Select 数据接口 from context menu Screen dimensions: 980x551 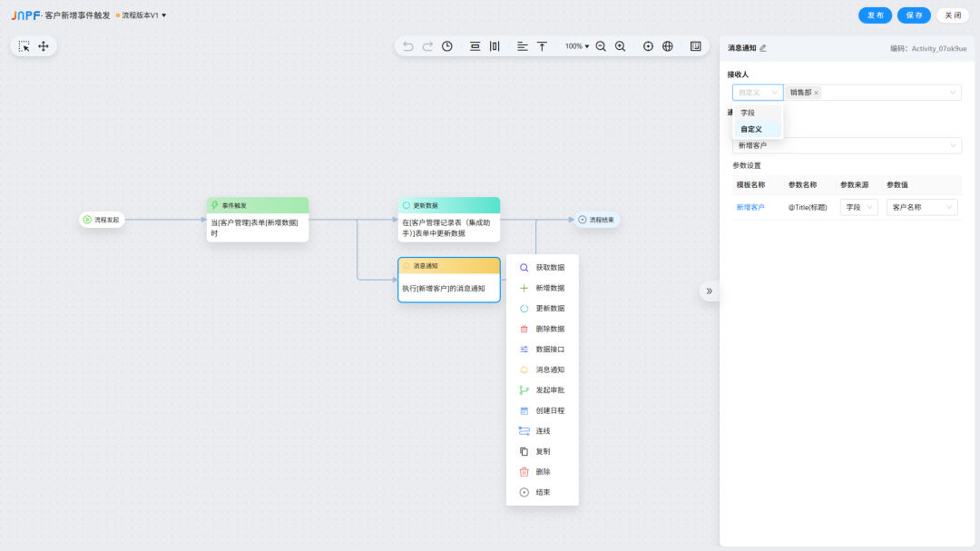point(542,349)
